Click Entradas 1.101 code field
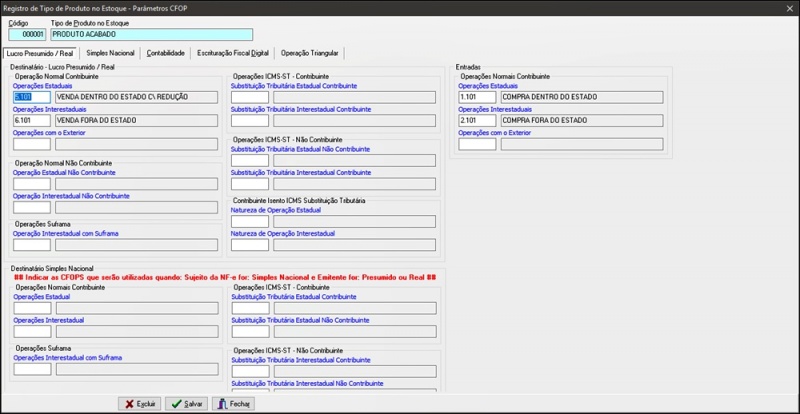Image resolution: width=800 pixels, height=414 pixels. pos(477,97)
